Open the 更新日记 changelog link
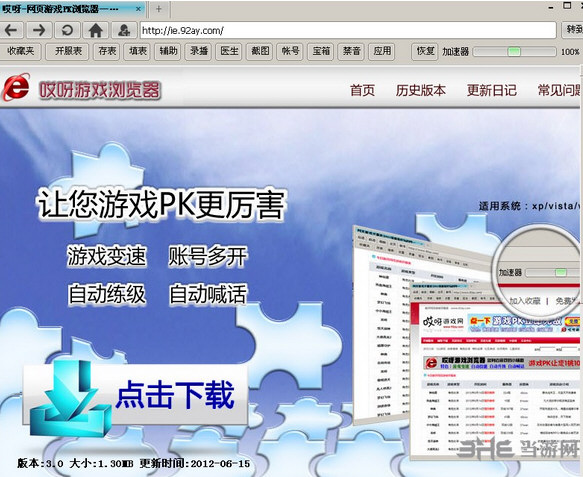The width and height of the screenshot is (583, 477). coord(492,90)
